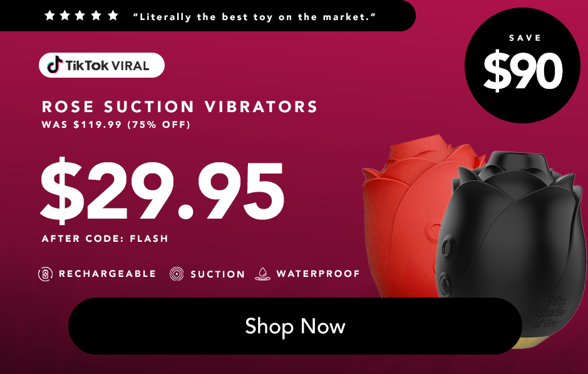Viewport: 588px width, 374px height.
Task: Click the review quote banner text
Action: 255,17
